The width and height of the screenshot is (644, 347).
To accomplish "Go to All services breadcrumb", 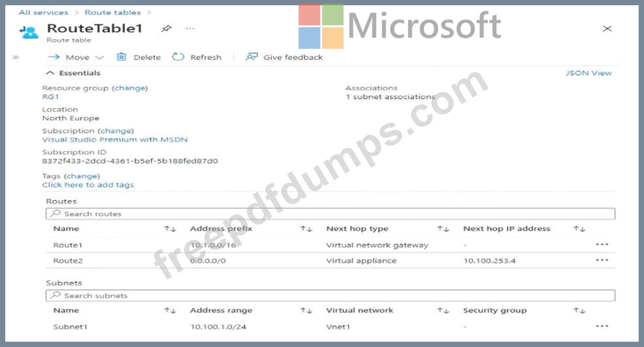I will tap(43, 13).
